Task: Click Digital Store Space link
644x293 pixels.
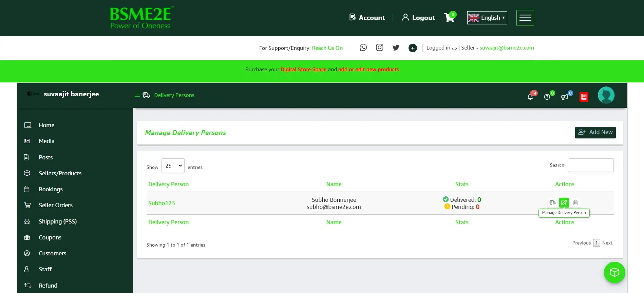Action: tap(303, 69)
